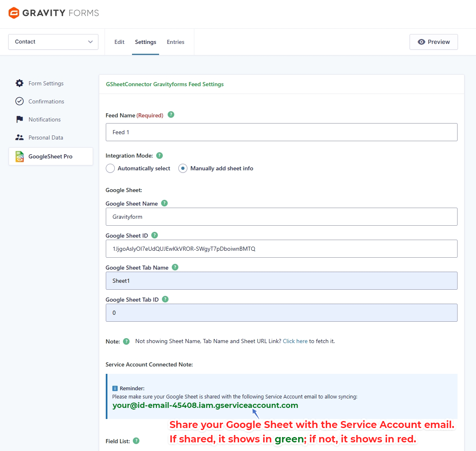Choose Manually add sheet info option
This screenshot has height=451, width=476.
(x=182, y=168)
